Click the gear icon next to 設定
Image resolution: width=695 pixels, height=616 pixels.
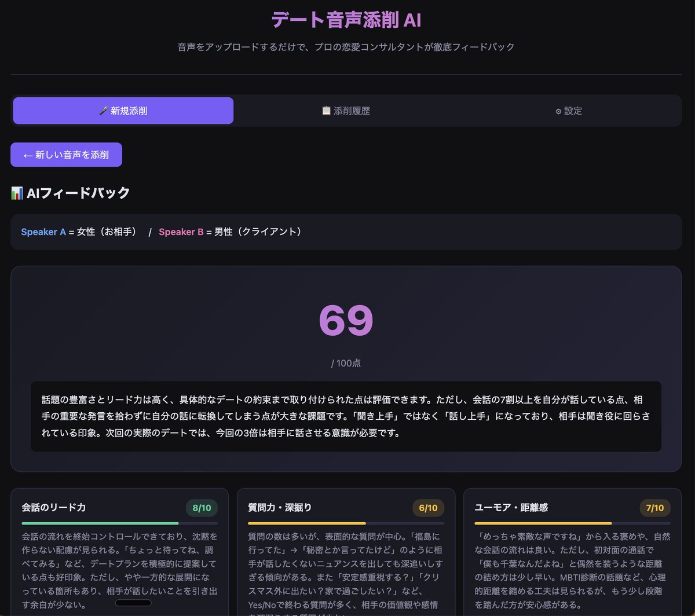pyautogui.click(x=558, y=111)
